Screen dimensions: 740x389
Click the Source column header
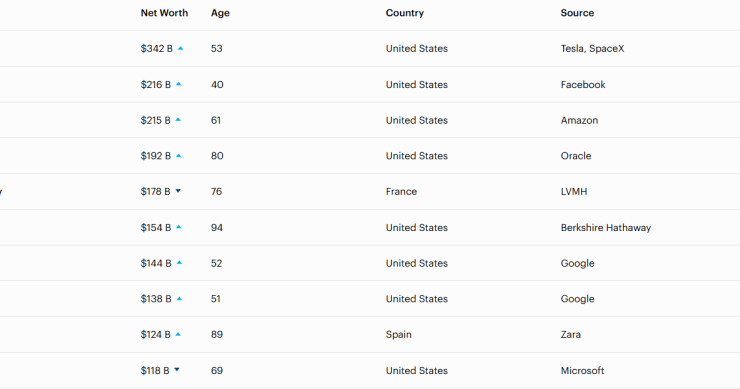pos(577,13)
